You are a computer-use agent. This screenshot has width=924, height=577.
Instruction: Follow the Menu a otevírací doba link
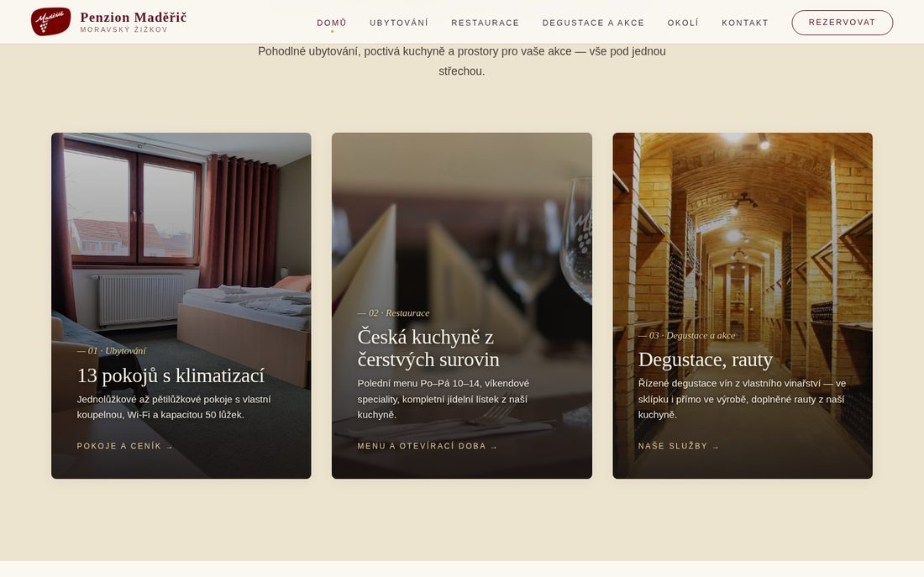click(428, 446)
